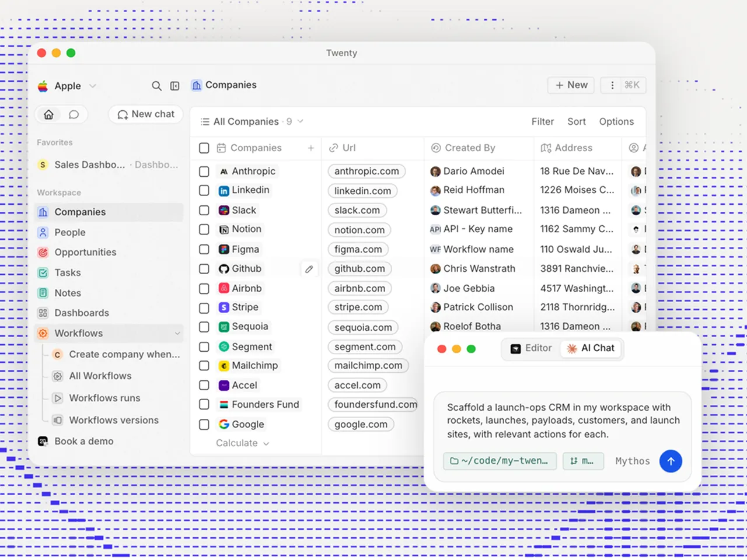Screen dimensions: 747x560
Task: Open Workflows runs tree item
Action: click(104, 398)
